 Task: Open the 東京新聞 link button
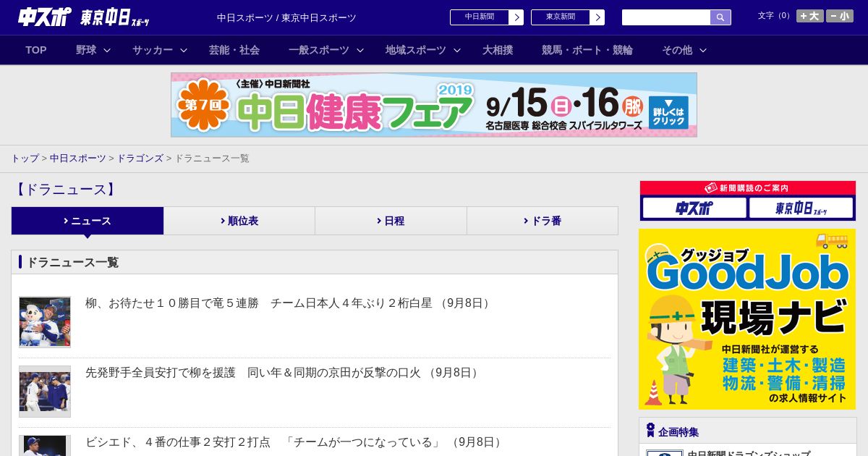tap(561, 17)
